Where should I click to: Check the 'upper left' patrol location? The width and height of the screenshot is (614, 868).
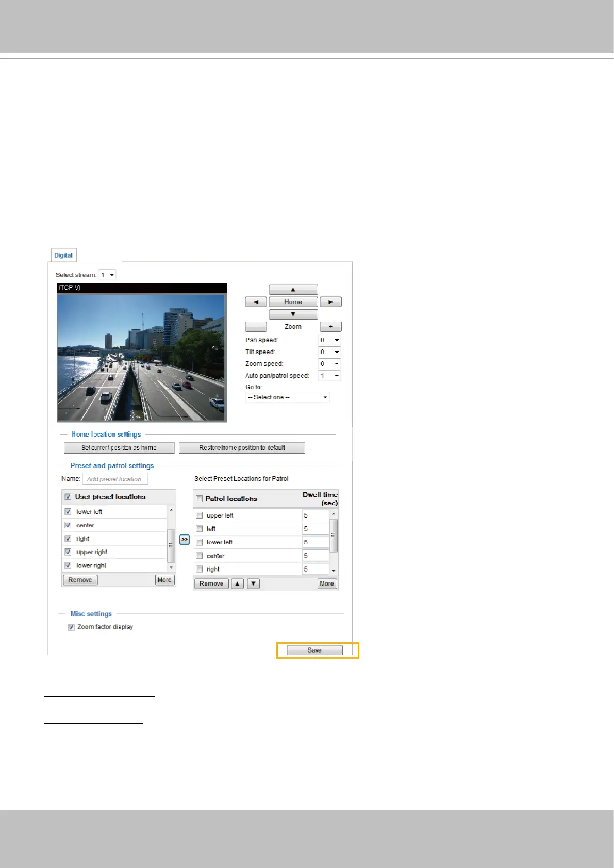tap(199, 515)
